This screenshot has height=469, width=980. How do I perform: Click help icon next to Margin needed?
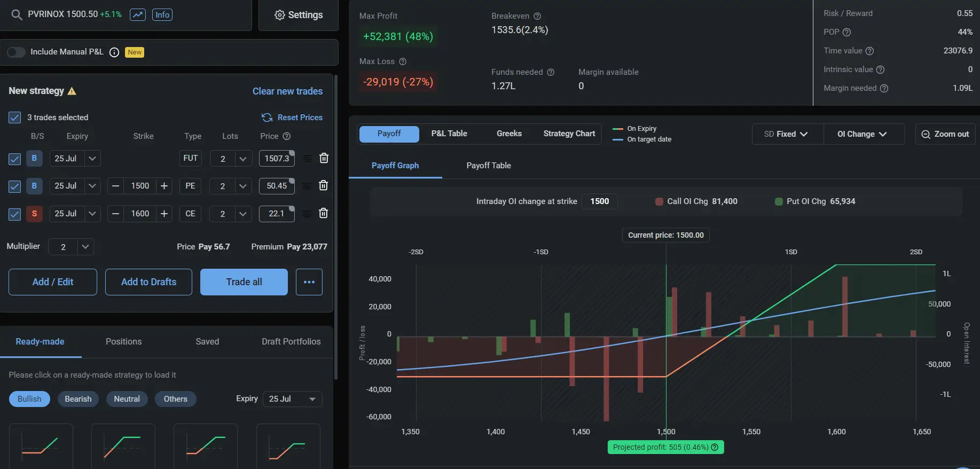click(884, 88)
